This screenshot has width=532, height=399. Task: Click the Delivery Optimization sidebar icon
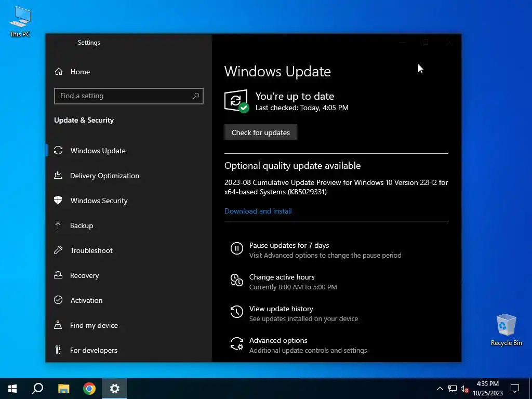click(58, 176)
